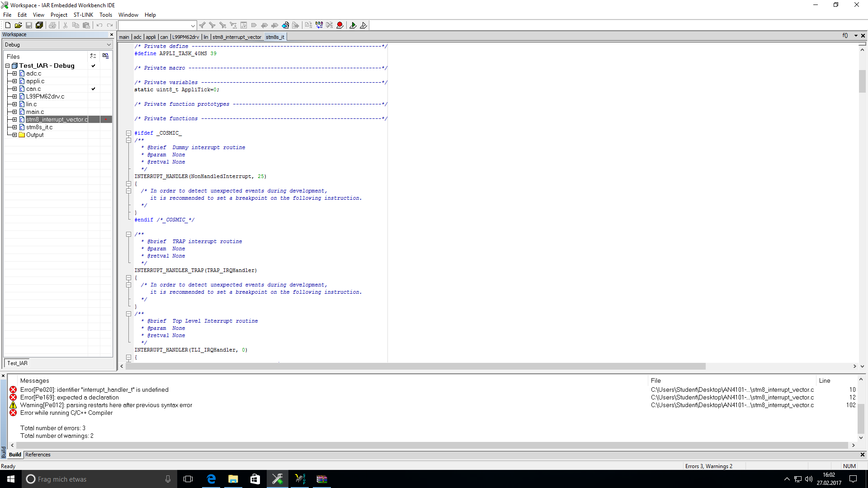Toggle breakpoint with the red dot icon

340,25
